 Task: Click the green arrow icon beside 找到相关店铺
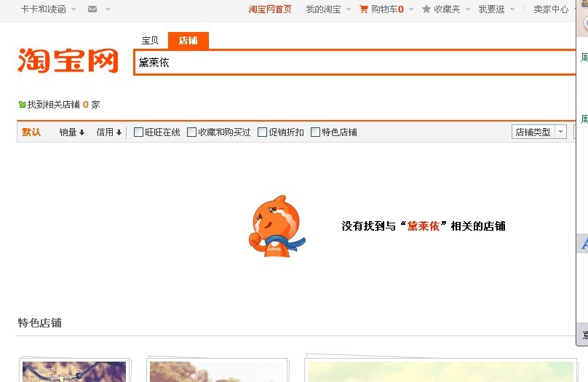click(22, 105)
